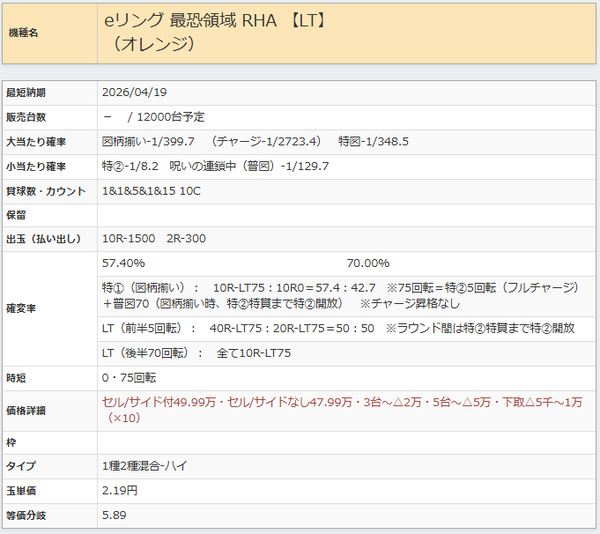The width and height of the screenshot is (600, 534).
Task: Click the LT（後半70回転） row text
Action: coord(196,353)
